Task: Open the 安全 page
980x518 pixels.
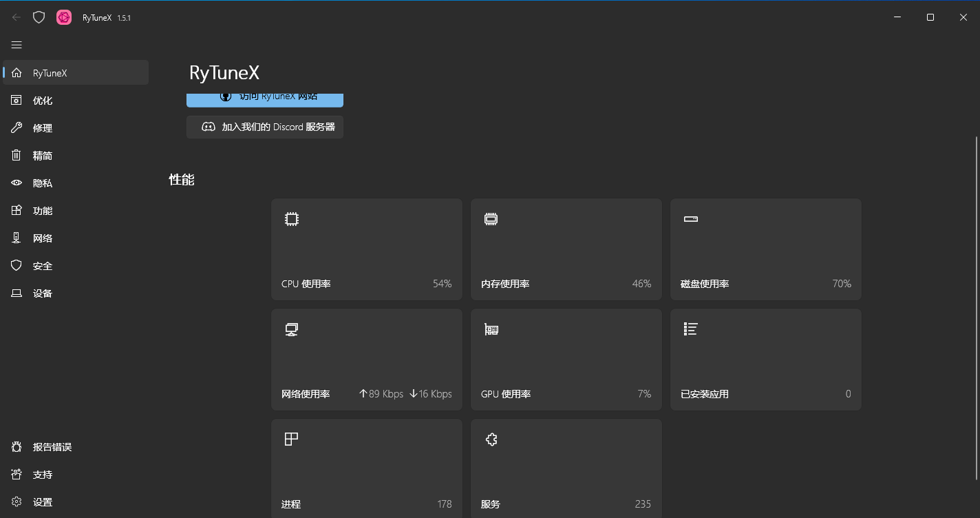Action: click(x=76, y=266)
